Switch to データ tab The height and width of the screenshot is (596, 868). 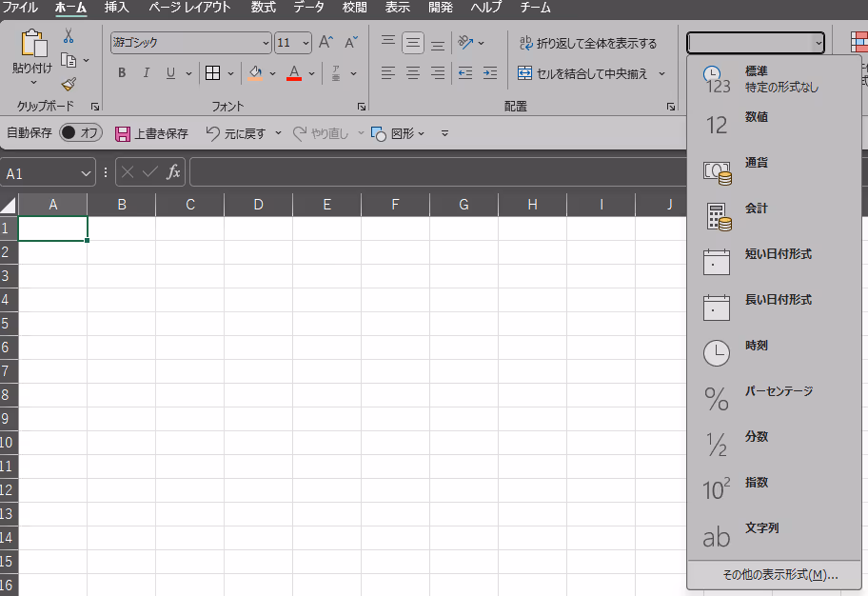coord(308,8)
